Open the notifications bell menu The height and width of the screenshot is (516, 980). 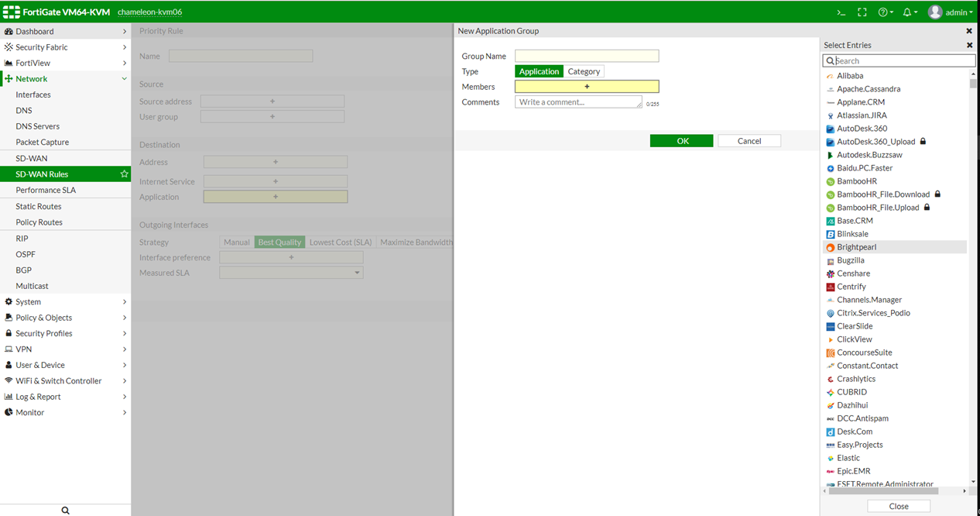tap(910, 12)
